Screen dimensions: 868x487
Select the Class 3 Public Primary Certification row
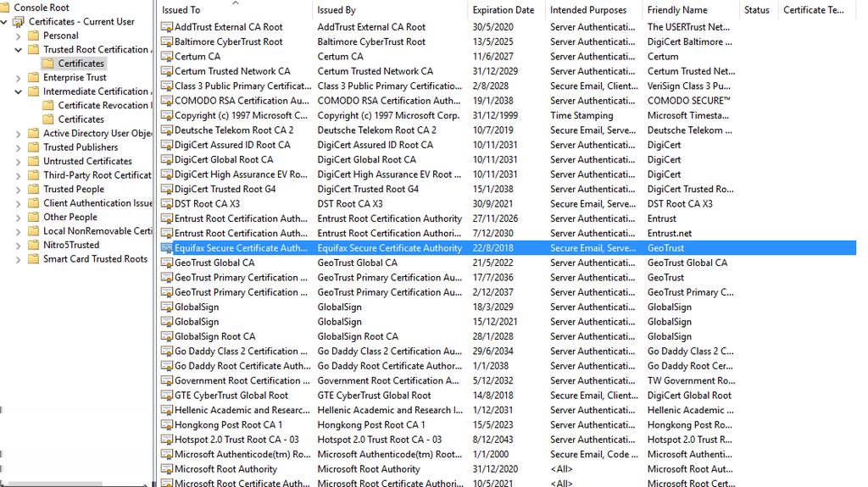pos(507,86)
